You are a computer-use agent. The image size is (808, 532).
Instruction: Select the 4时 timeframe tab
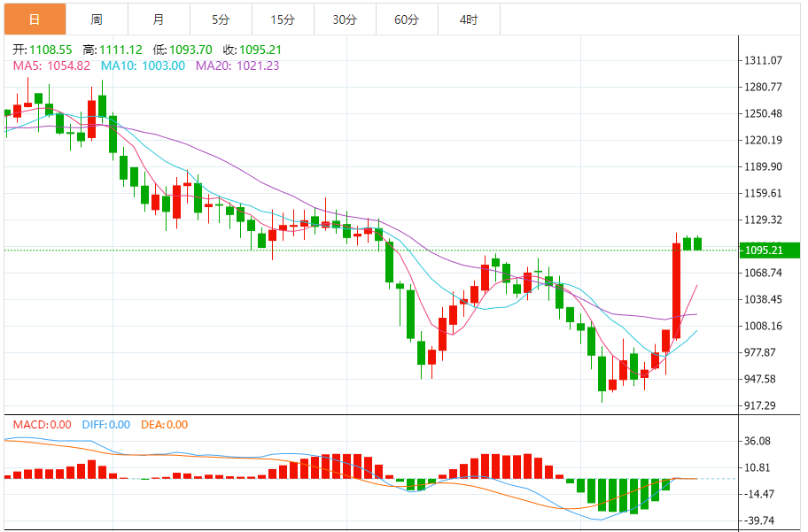point(469,19)
